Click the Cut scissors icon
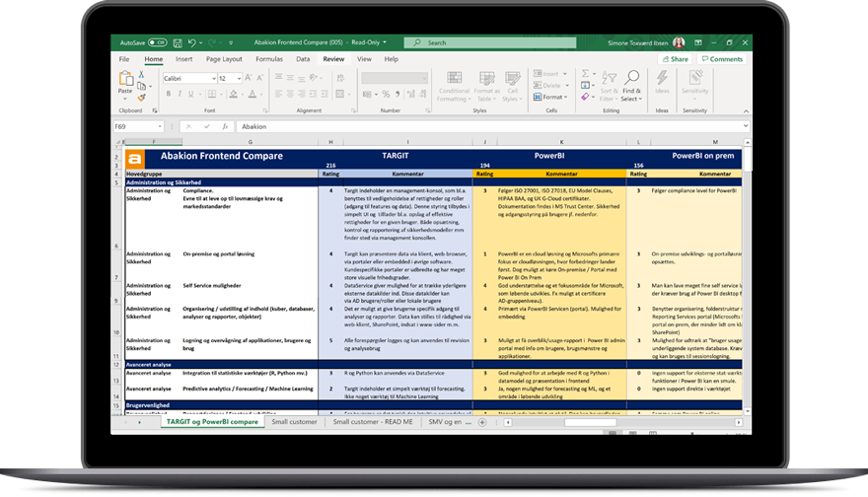 (x=142, y=74)
